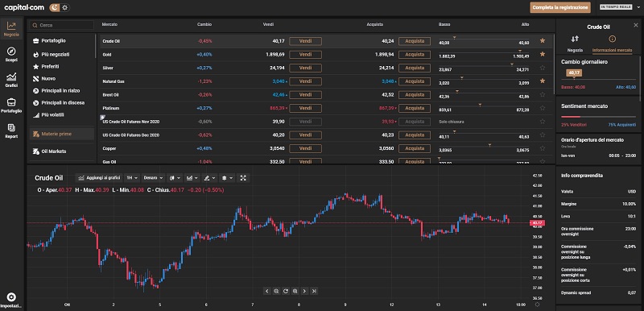
Task: Open the chart layers dropdown
Action: coord(228,178)
